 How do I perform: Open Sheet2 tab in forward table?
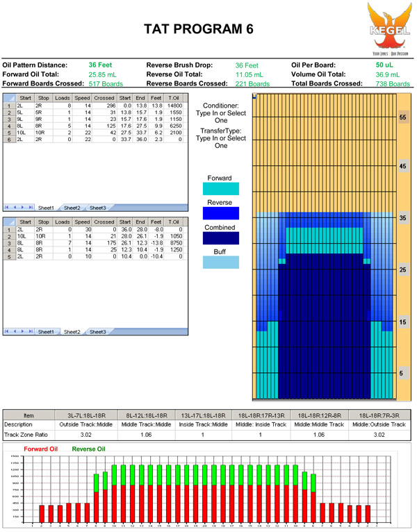click(x=72, y=208)
